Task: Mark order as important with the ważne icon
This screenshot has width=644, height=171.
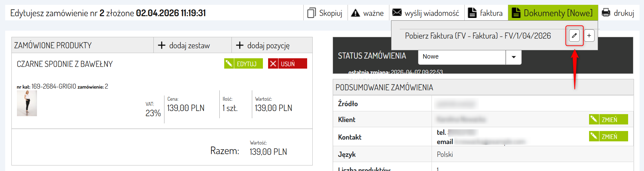Action: [x=356, y=13]
